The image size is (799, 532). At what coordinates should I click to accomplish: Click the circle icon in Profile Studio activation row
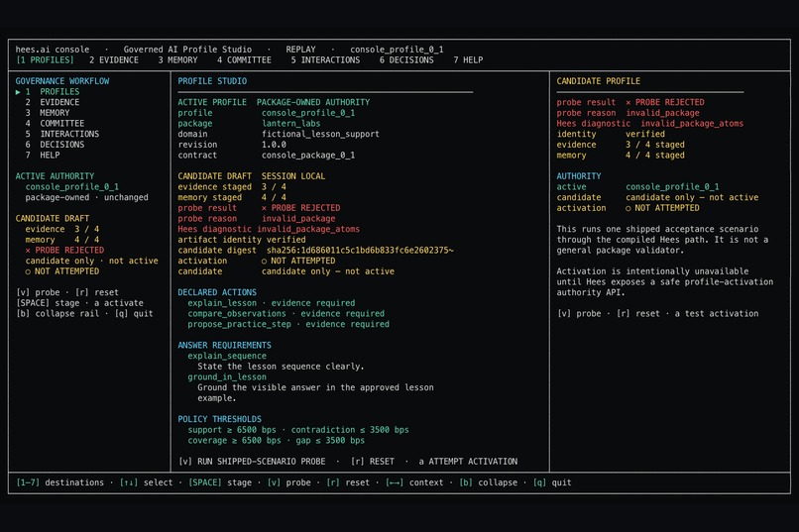(x=264, y=262)
